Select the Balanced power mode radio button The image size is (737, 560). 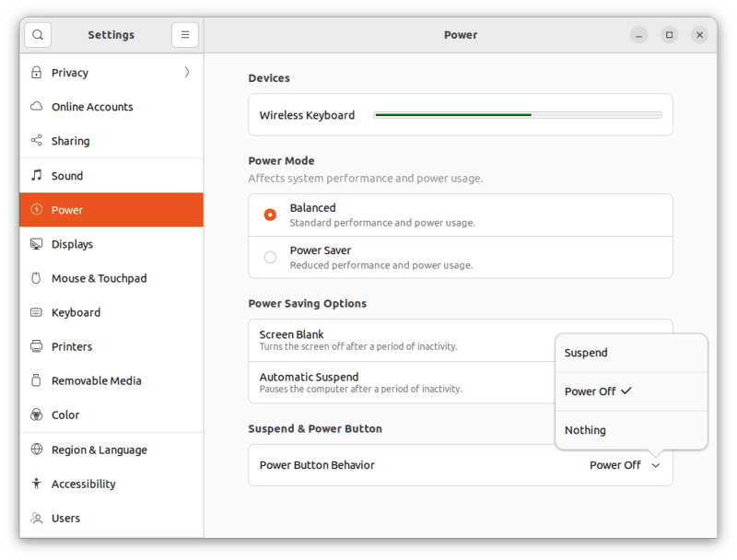pos(270,215)
